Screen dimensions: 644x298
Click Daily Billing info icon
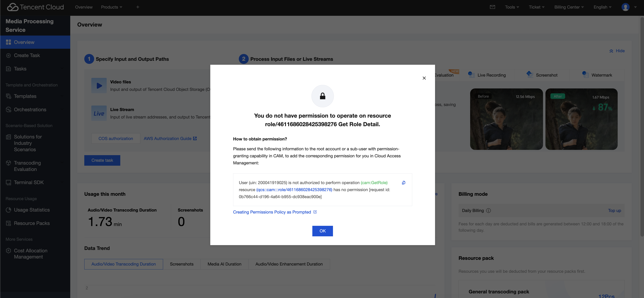[489, 210]
